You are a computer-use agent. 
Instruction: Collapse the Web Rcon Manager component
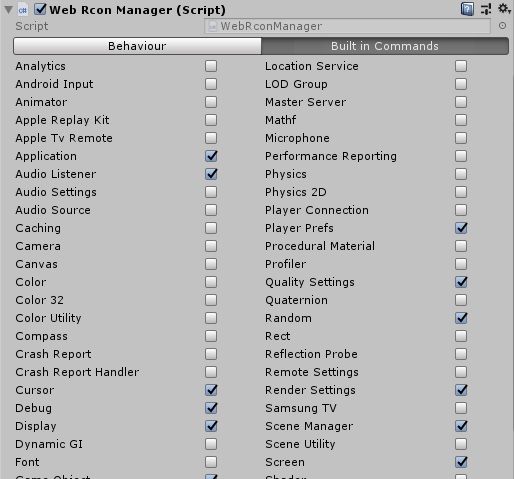[x=8, y=10]
